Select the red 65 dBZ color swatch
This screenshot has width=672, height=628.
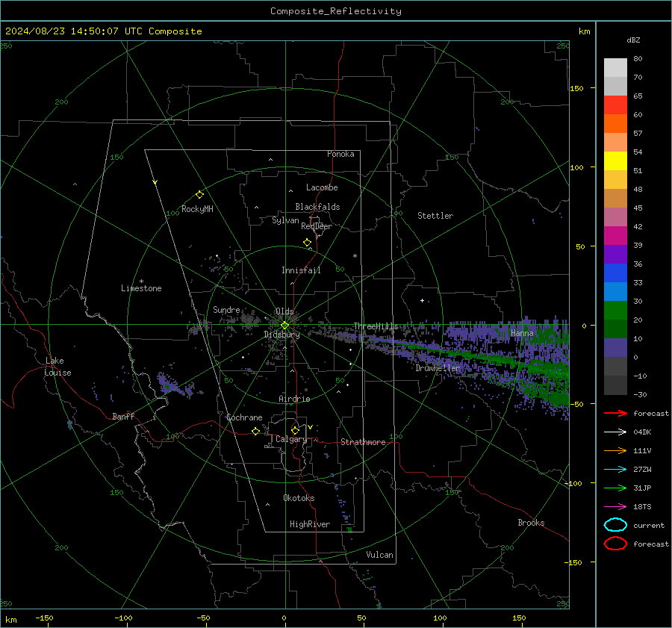[615, 105]
